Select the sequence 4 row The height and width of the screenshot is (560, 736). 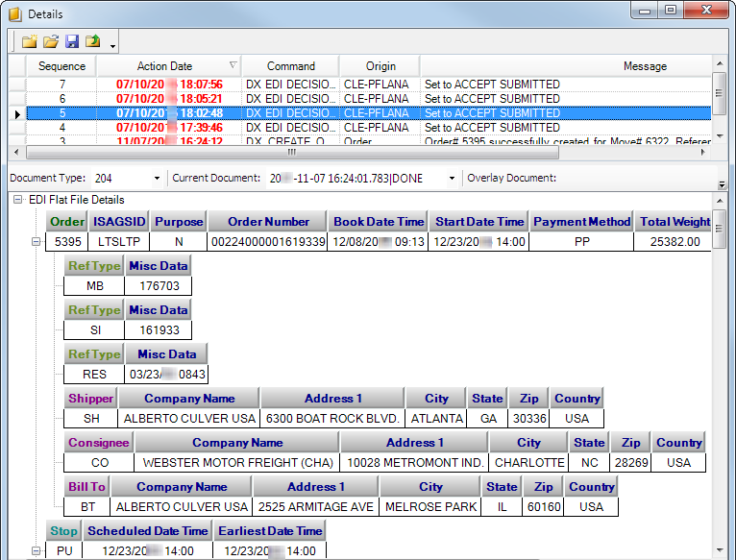[x=288, y=128]
